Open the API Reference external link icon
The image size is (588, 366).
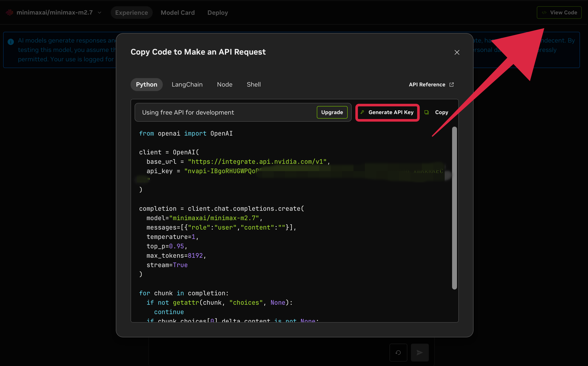click(x=451, y=85)
